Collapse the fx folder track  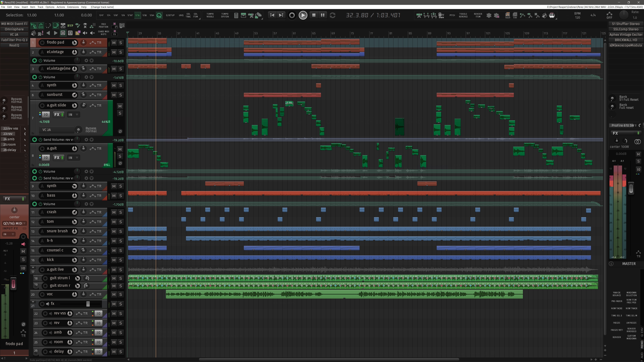pos(33,302)
